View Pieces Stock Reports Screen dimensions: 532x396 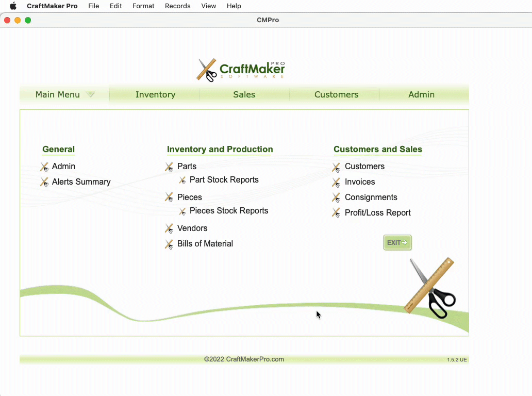coord(229,211)
